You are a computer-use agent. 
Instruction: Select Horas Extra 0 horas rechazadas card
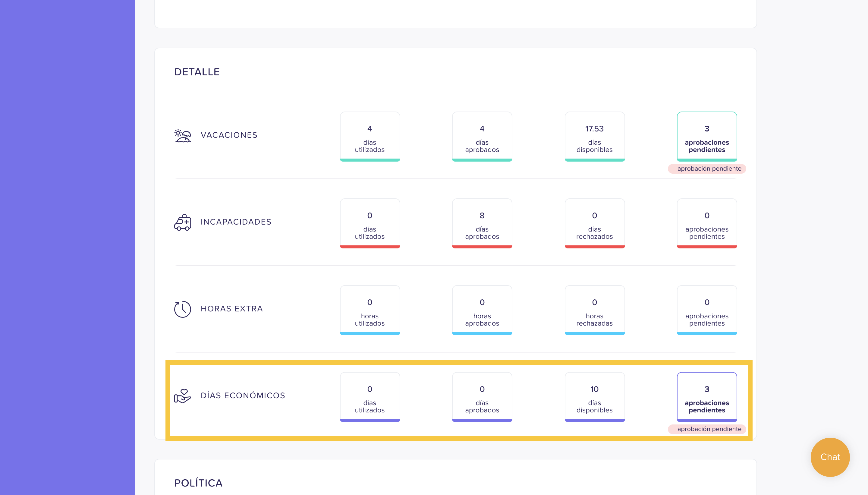click(595, 310)
